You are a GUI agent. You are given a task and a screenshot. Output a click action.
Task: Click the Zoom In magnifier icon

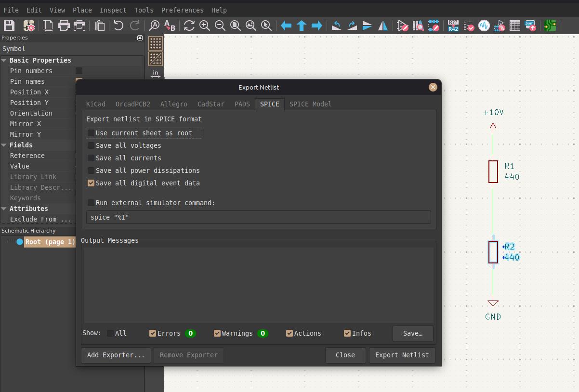[205, 26]
